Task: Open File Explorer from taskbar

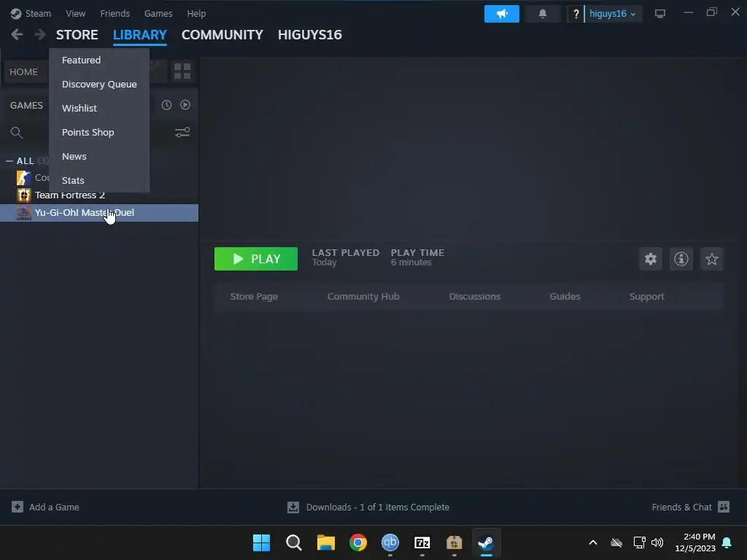Action: pyautogui.click(x=326, y=542)
